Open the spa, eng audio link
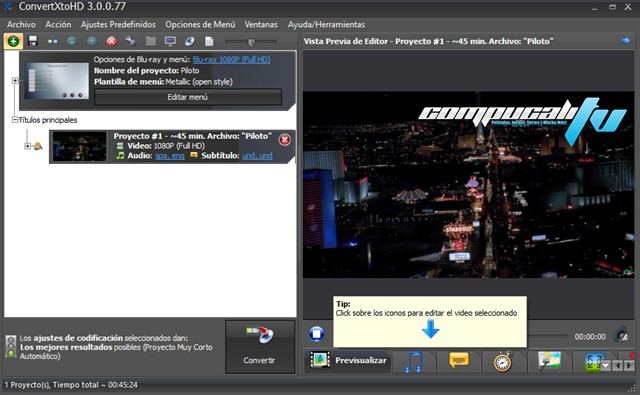The height and width of the screenshot is (395, 640). [170, 156]
